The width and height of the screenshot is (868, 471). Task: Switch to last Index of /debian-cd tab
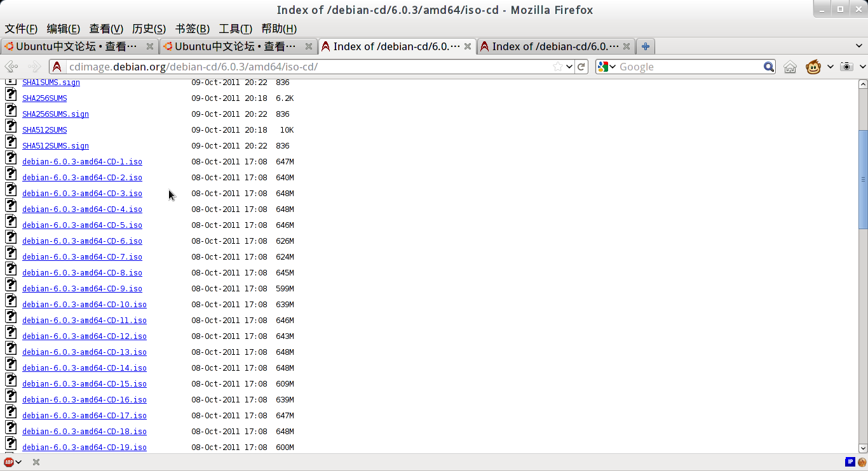click(555, 46)
